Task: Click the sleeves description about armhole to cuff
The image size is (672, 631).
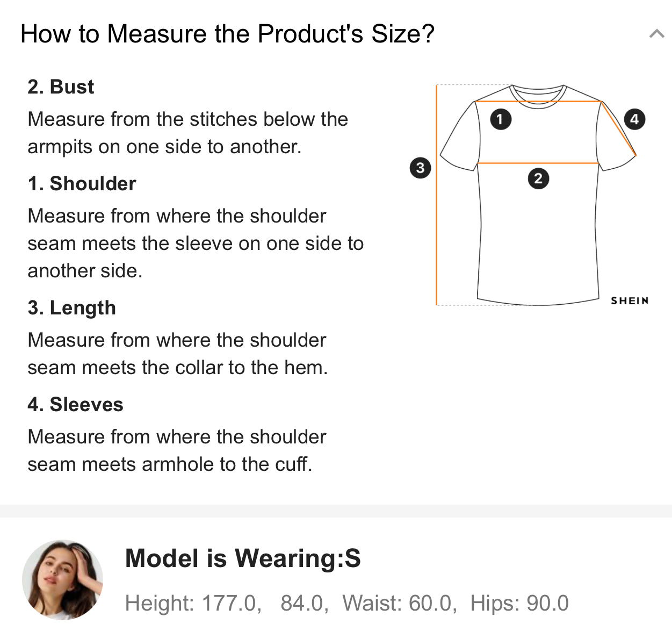Action: tap(177, 450)
